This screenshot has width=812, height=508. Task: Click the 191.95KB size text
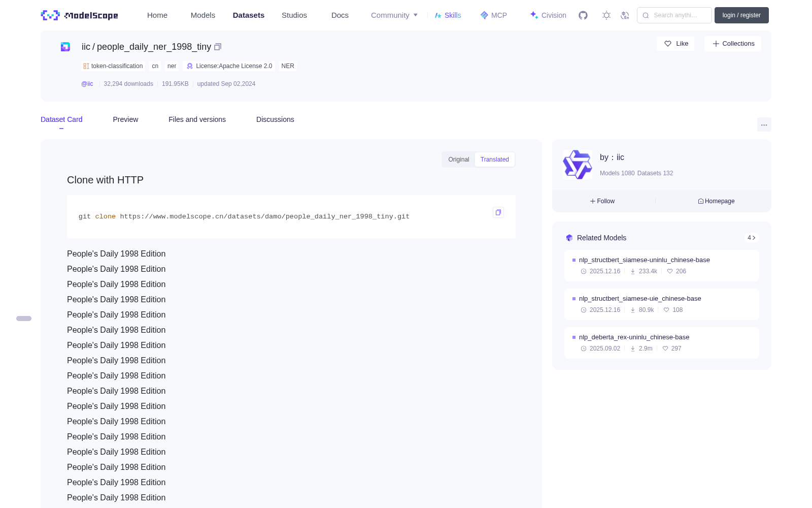(175, 84)
